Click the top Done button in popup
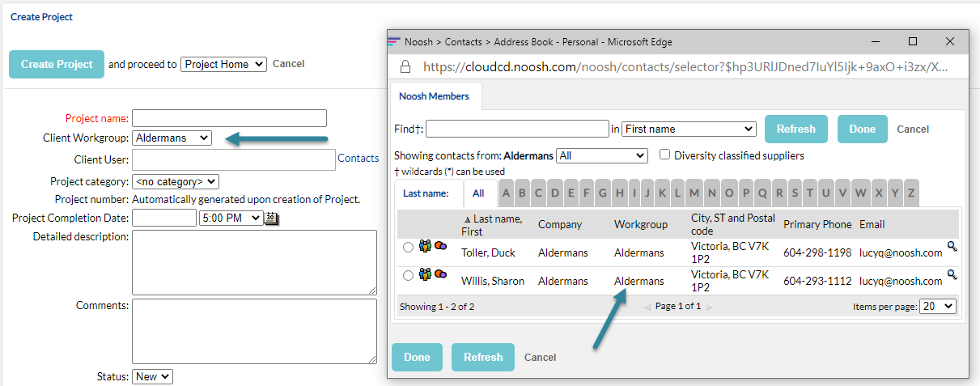The height and width of the screenshot is (386, 980). (x=863, y=129)
